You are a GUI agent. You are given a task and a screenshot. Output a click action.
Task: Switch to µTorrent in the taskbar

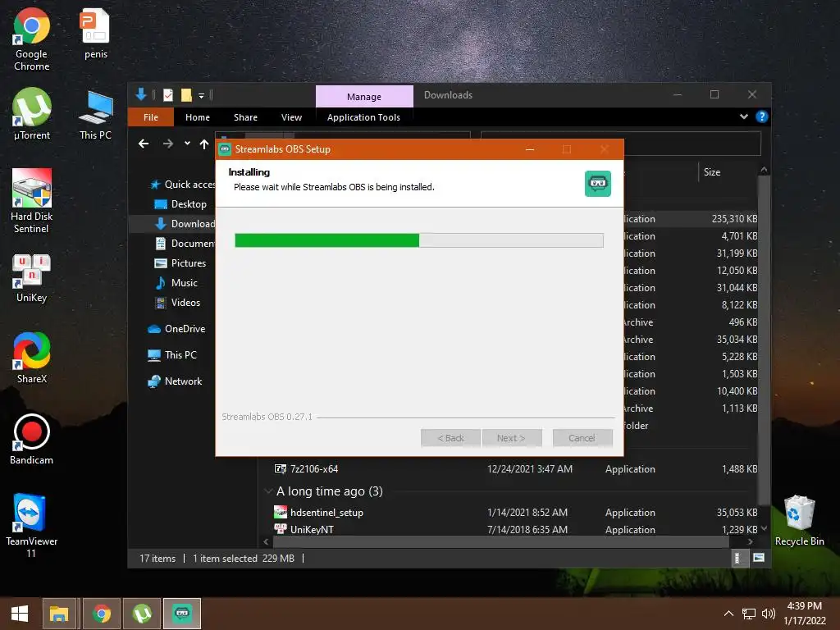click(x=142, y=614)
